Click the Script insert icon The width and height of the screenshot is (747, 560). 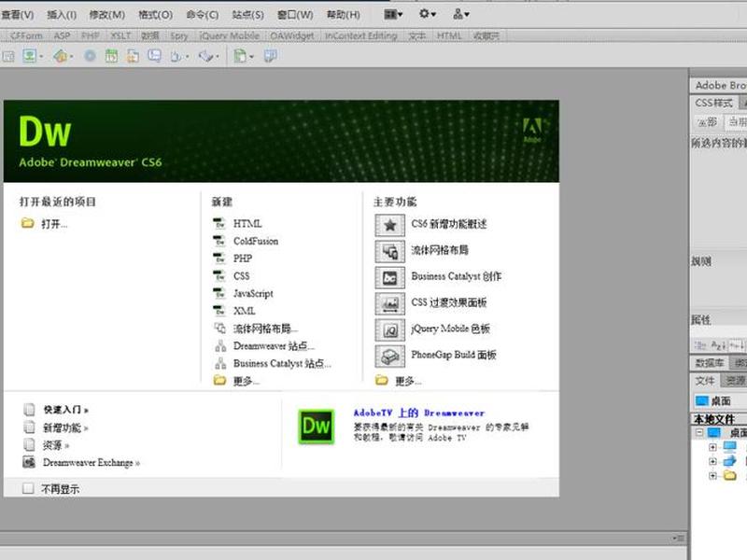point(205,56)
